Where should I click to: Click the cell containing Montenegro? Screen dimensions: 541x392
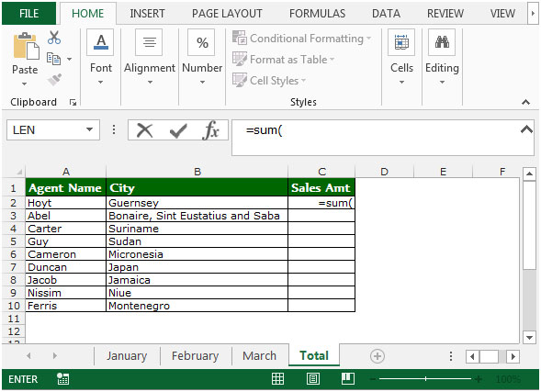point(197,306)
